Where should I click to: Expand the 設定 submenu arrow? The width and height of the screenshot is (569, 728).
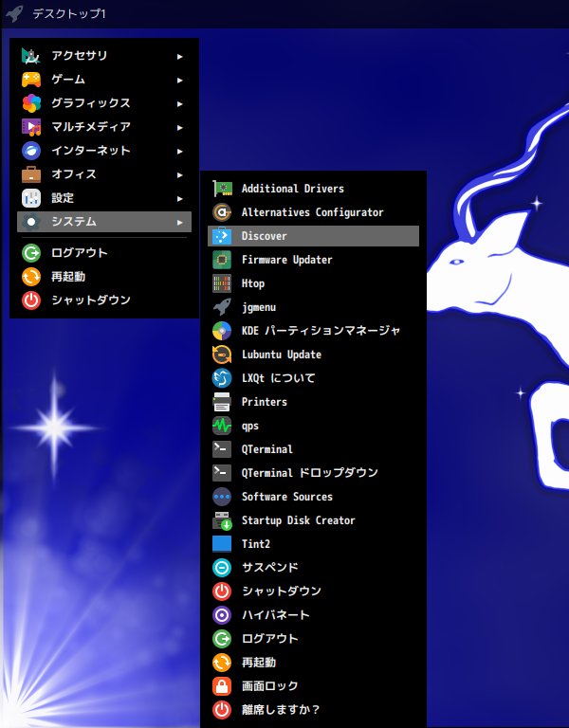point(180,199)
